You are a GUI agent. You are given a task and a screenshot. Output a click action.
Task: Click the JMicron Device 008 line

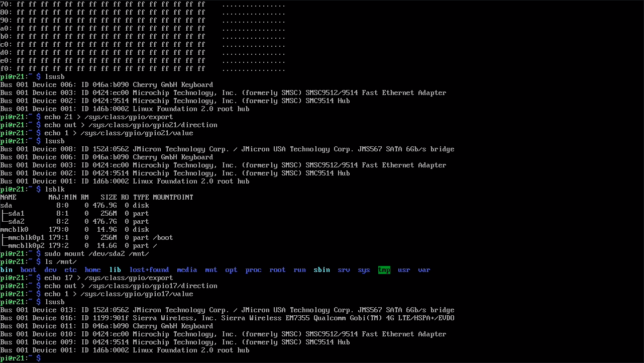click(x=227, y=149)
